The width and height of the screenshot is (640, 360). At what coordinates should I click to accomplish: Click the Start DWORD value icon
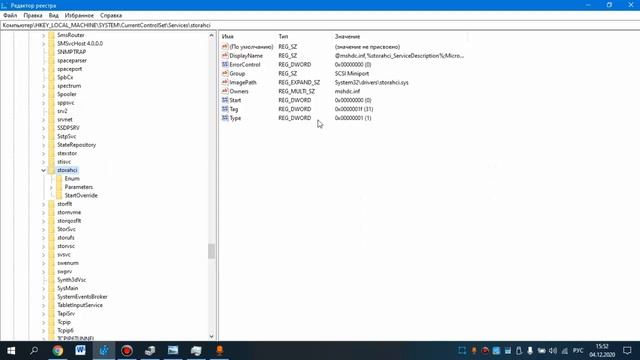(x=224, y=100)
